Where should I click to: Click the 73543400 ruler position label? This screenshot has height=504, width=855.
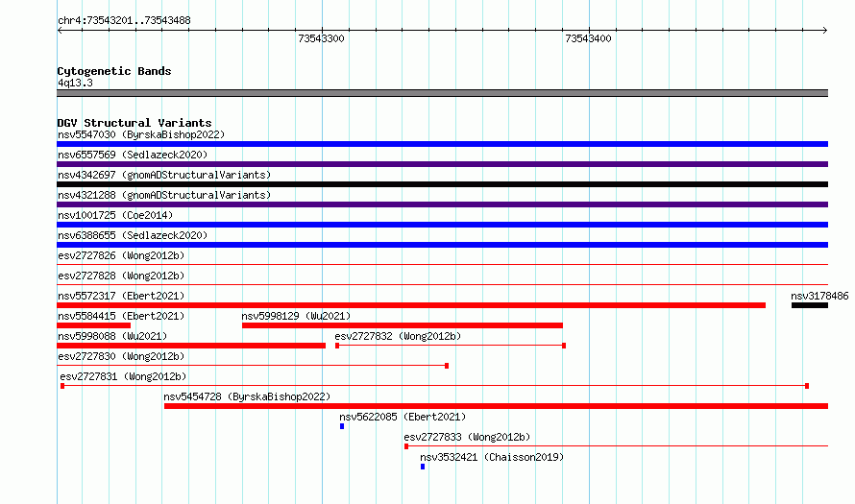(588, 38)
